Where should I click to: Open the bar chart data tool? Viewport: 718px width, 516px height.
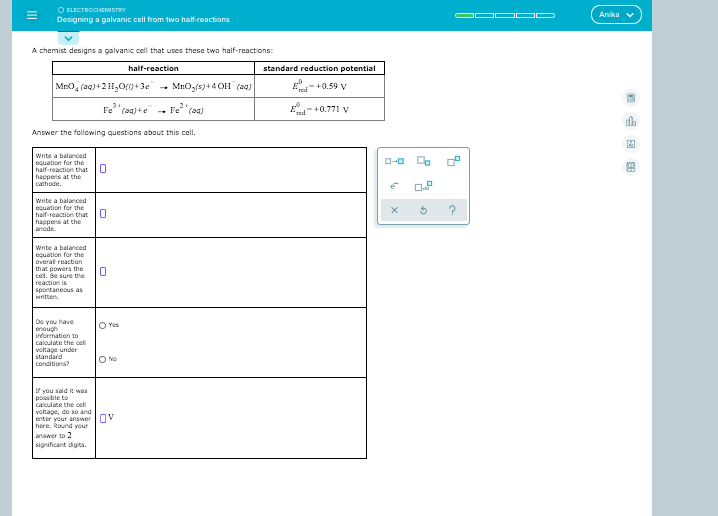pyautogui.click(x=631, y=121)
